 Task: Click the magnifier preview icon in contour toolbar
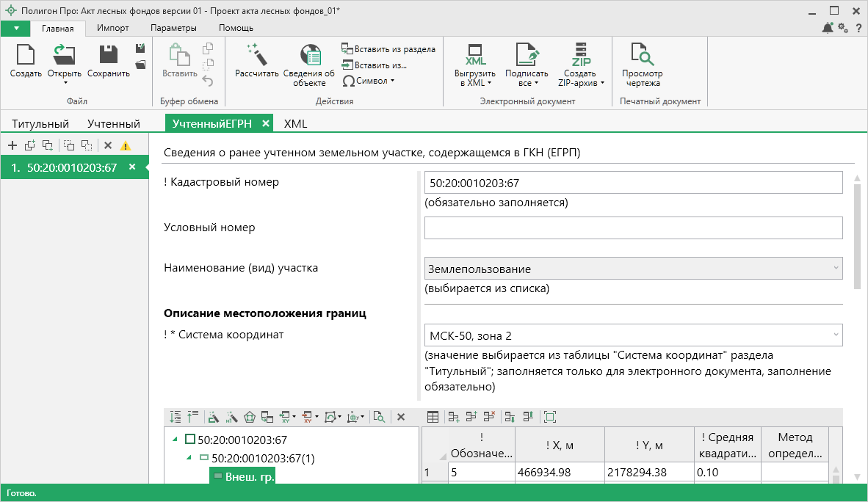tap(379, 417)
